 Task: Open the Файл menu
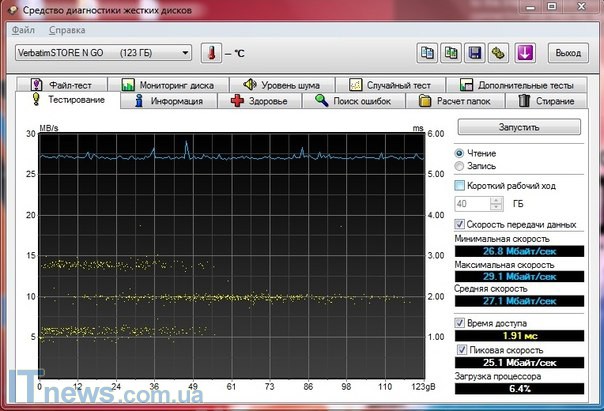(24, 31)
